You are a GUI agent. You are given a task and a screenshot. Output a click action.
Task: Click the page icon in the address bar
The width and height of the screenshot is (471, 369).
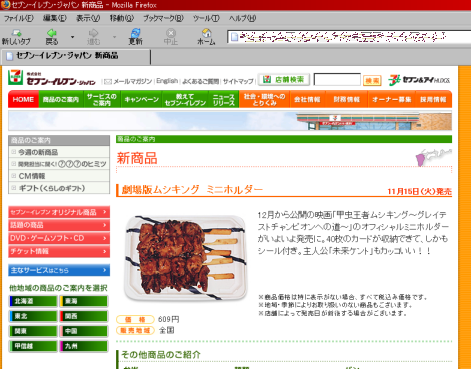(x=234, y=37)
